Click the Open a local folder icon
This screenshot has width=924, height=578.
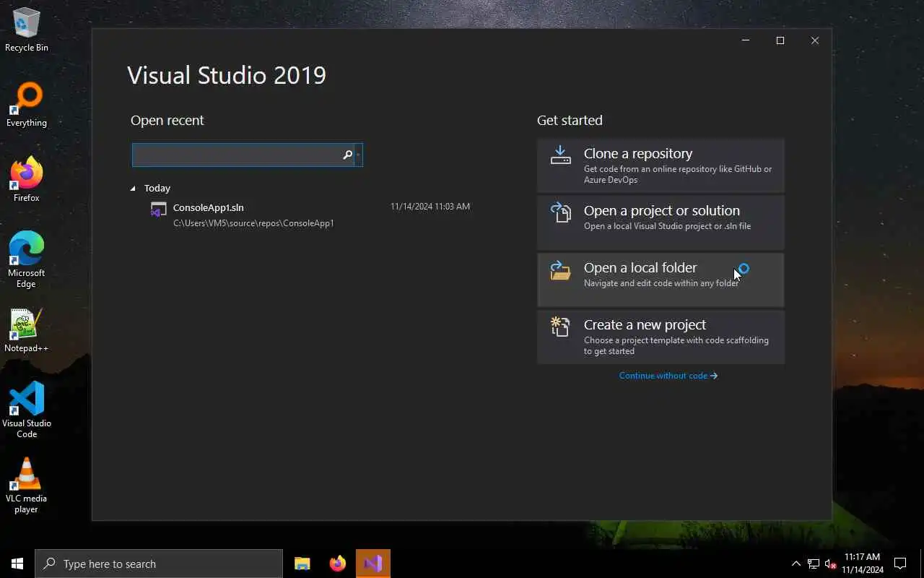coord(561,269)
